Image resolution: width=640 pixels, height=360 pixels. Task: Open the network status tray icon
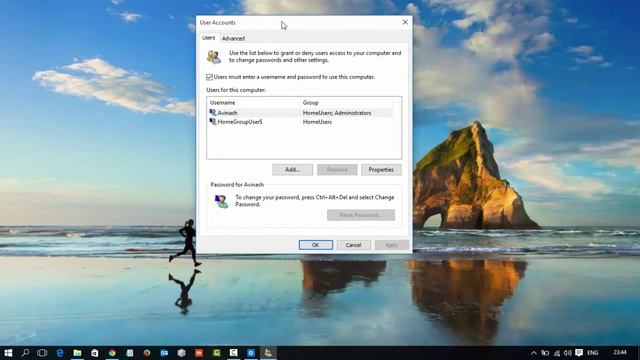(557, 353)
